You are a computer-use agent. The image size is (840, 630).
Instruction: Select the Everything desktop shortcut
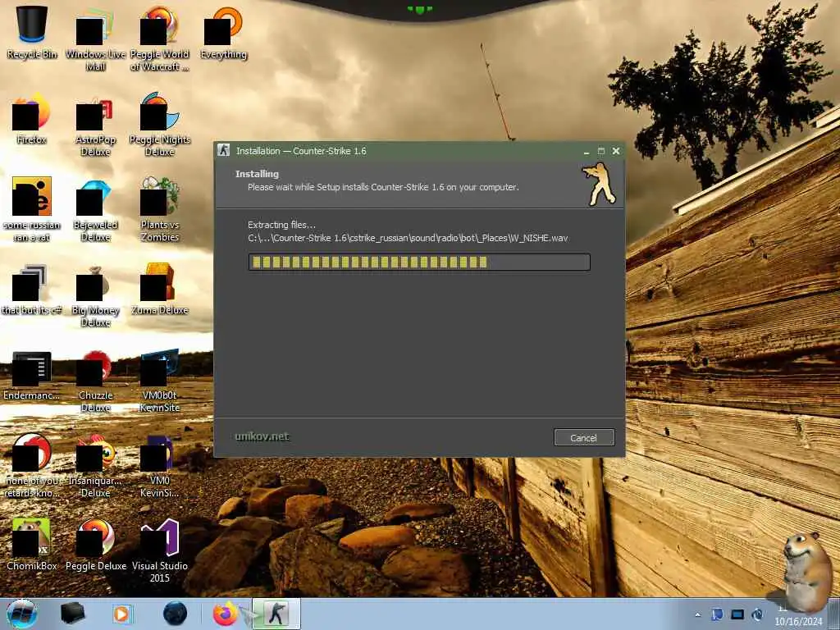coord(223,32)
